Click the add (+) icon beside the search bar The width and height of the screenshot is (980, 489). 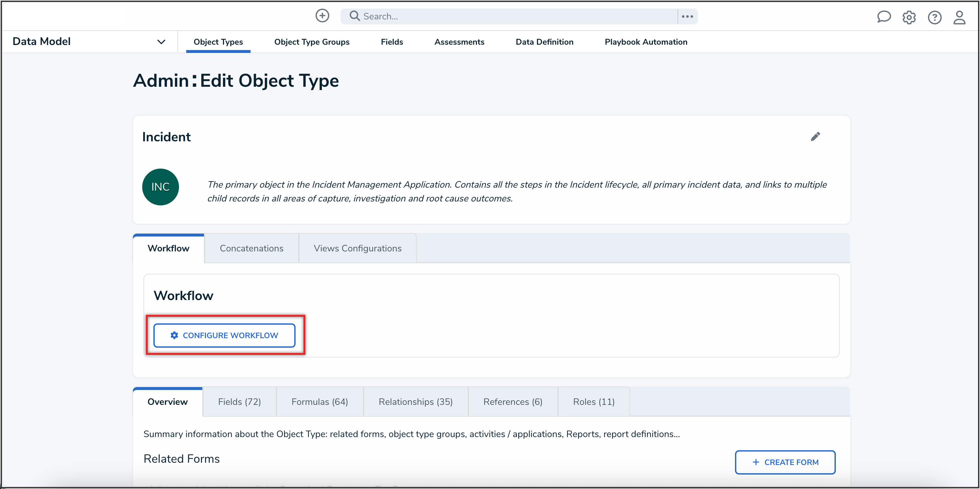tap(322, 15)
